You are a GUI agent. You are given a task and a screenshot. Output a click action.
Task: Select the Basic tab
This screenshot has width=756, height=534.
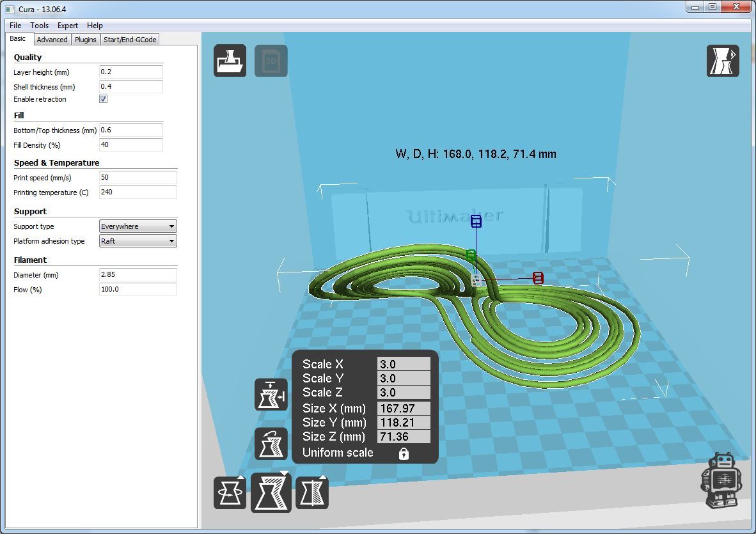point(18,38)
